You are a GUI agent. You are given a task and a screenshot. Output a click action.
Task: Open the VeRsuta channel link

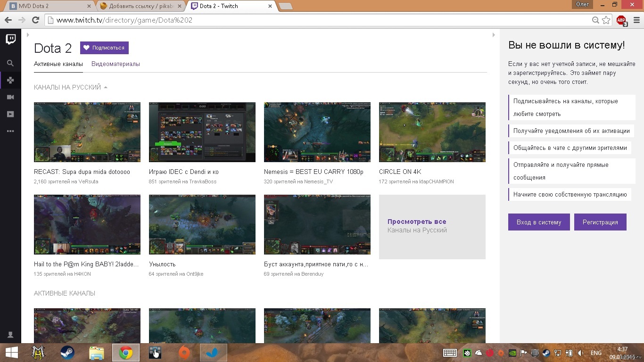87,181
